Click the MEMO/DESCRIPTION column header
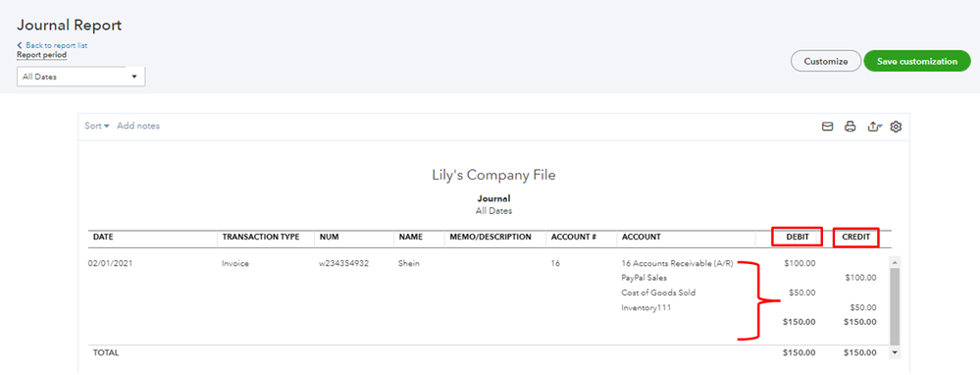Viewport: 980px width, 375px height. click(x=490, y=238)
